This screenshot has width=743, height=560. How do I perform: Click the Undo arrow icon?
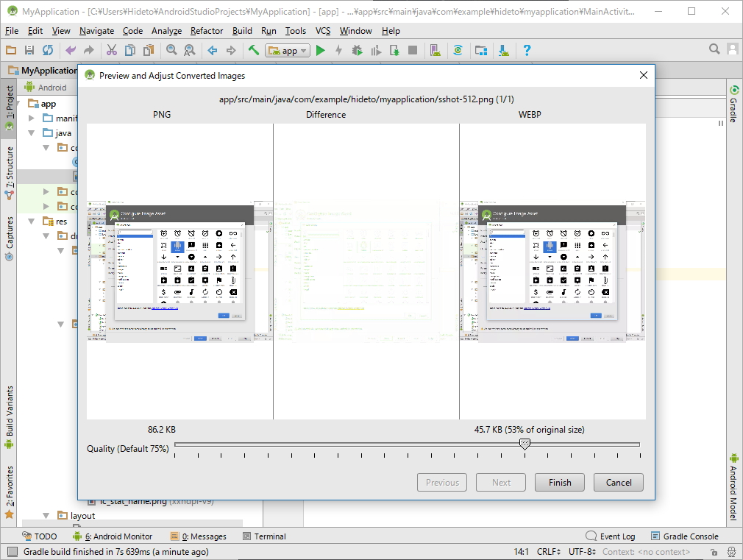(71, 50)
